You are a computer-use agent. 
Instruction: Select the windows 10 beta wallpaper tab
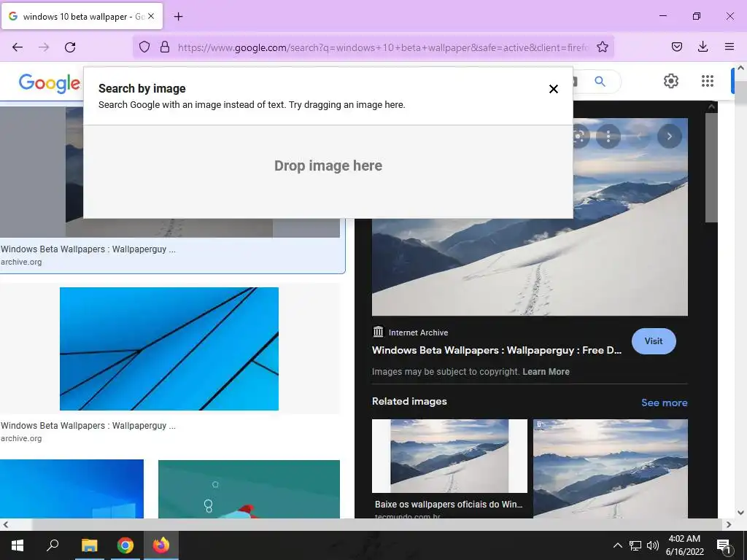(82, 17)
